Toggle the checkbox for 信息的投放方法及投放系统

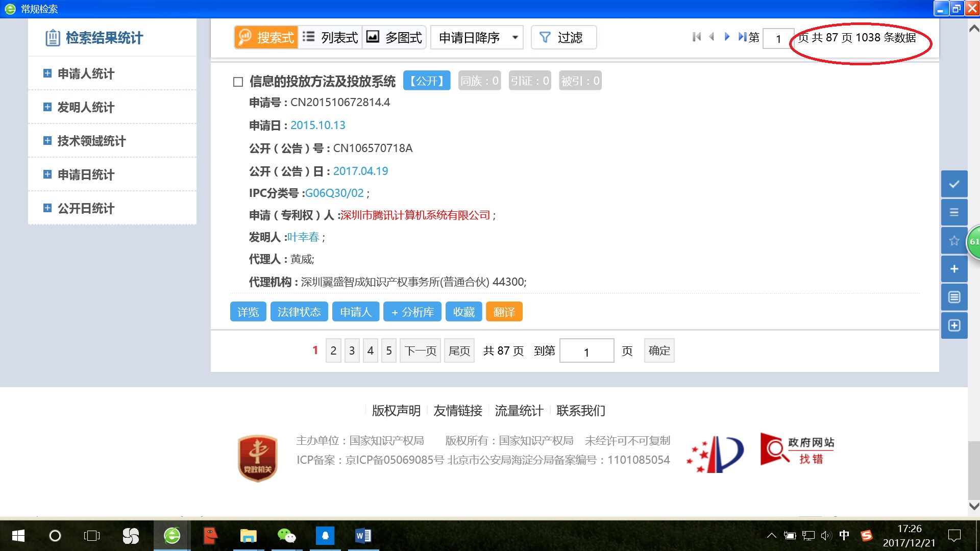tap(238, 81)
